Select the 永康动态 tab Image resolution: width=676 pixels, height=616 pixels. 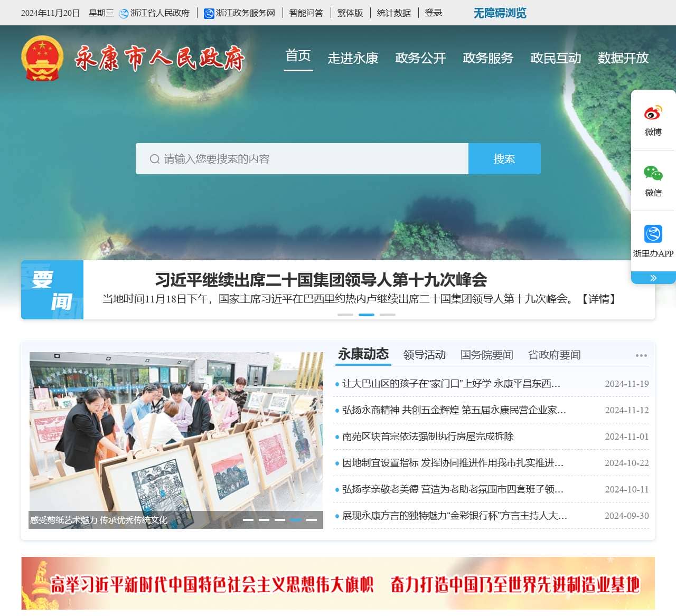363,355
